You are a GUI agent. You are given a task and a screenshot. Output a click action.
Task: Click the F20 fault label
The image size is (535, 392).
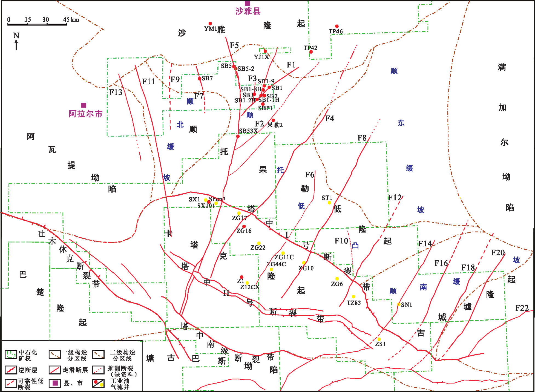pos(498,253)
